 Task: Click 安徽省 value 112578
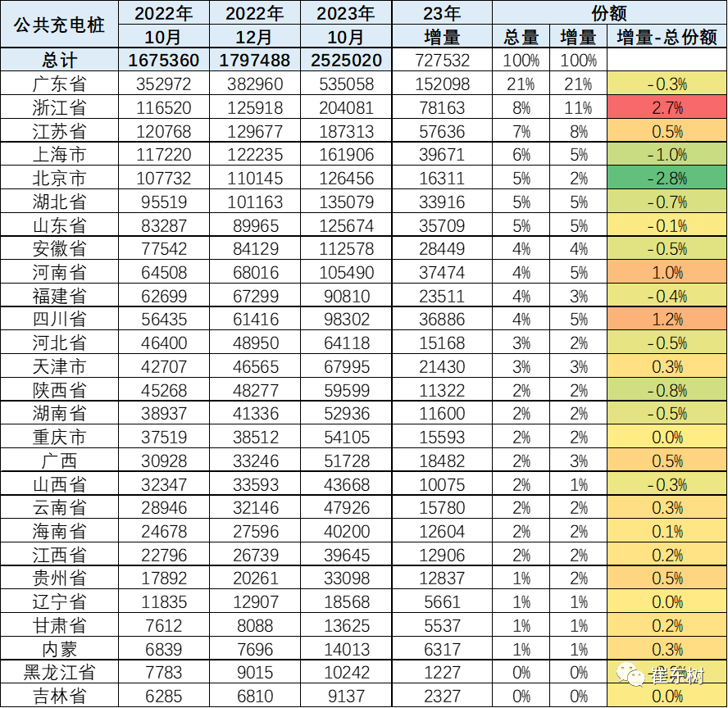tap(346, 248)
